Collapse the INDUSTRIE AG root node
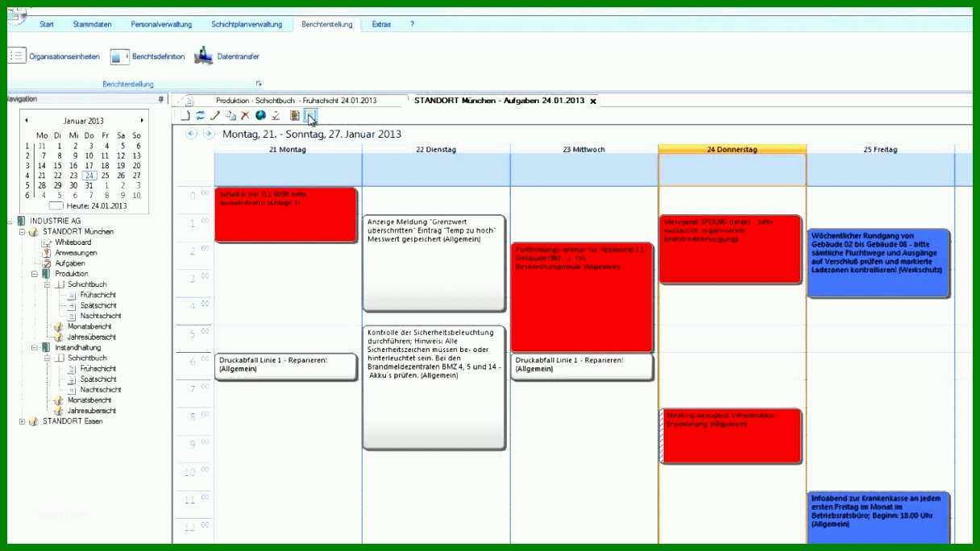This screenshot has width=980, height=551. [10, 221]
